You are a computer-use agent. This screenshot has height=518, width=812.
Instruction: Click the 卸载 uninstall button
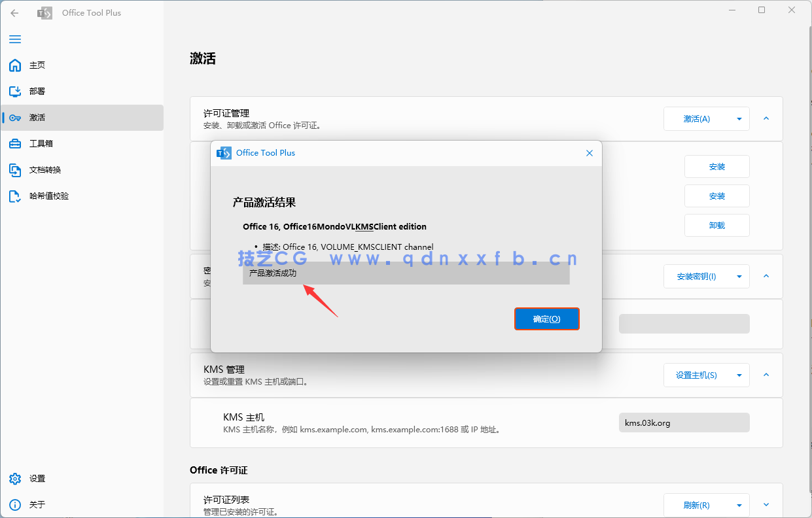coord(716,225)
